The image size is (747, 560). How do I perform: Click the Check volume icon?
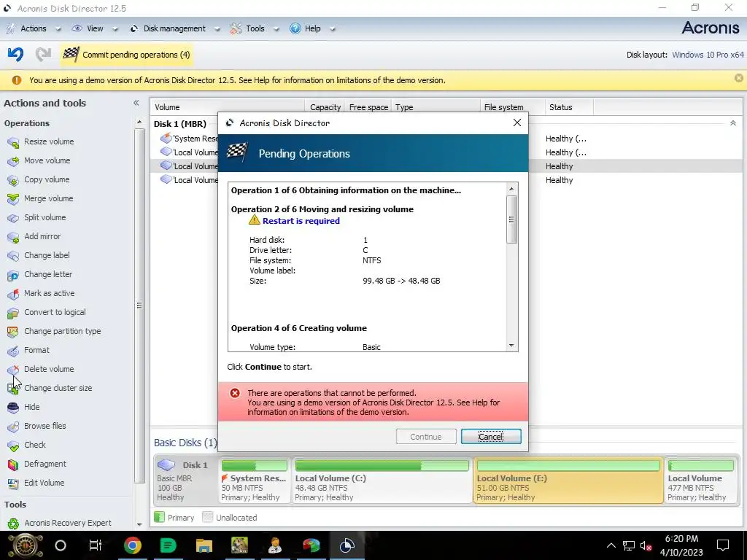click(13, 446)
